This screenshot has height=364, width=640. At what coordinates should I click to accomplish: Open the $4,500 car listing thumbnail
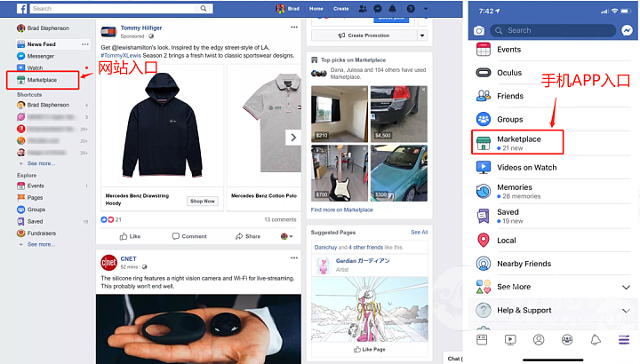click(399, 114)
